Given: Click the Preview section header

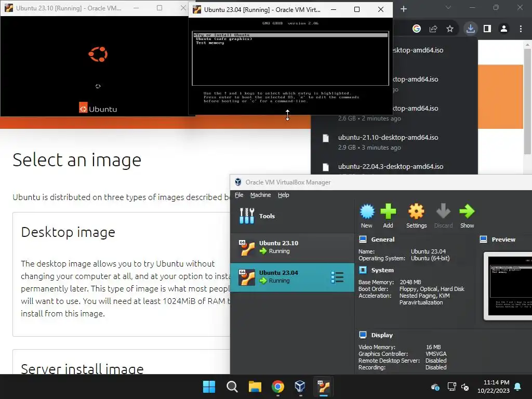Looking at the screenshot, I should click(503, 239).
